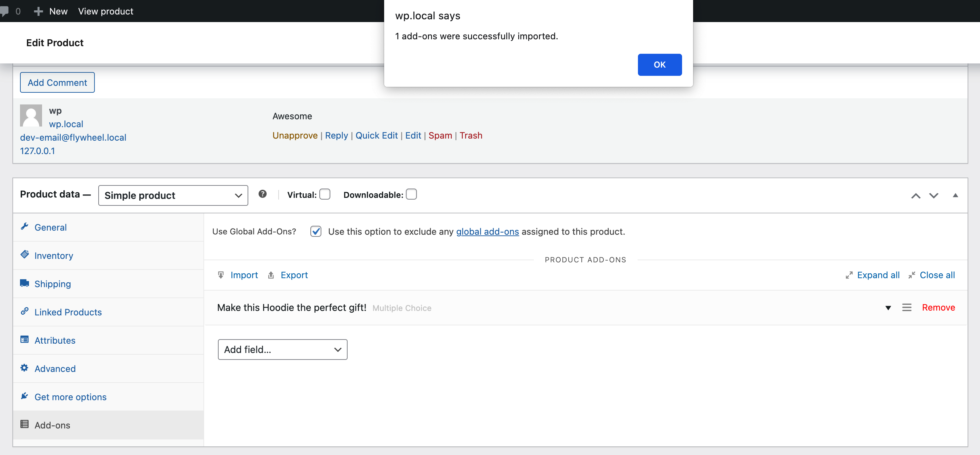Click the Quick Edit comment link
Image resolution: width=980 pixels, height=455 pixels.
[377, 135]
